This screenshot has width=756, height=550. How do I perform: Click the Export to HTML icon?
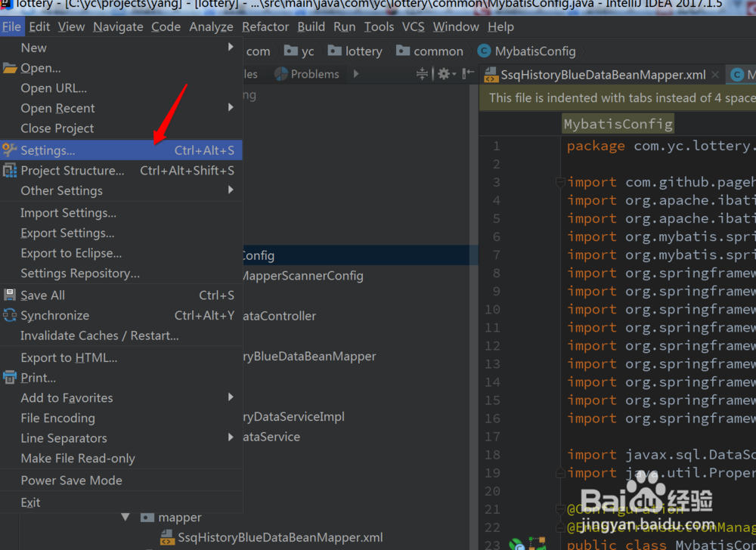10,357
